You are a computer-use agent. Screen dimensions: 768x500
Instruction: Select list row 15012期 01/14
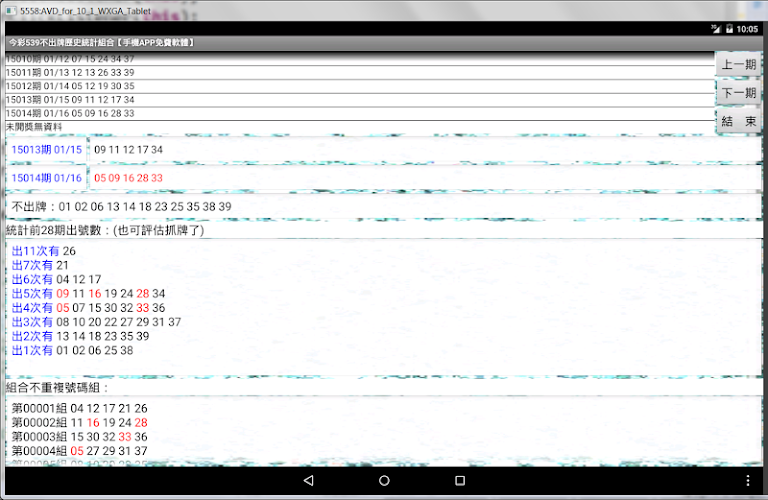(360, 86)
